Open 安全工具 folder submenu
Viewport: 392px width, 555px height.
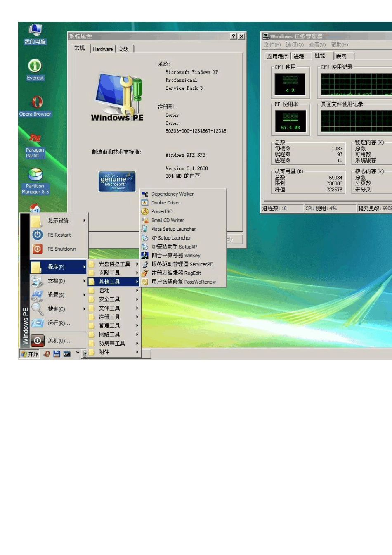tap(114, 299)
